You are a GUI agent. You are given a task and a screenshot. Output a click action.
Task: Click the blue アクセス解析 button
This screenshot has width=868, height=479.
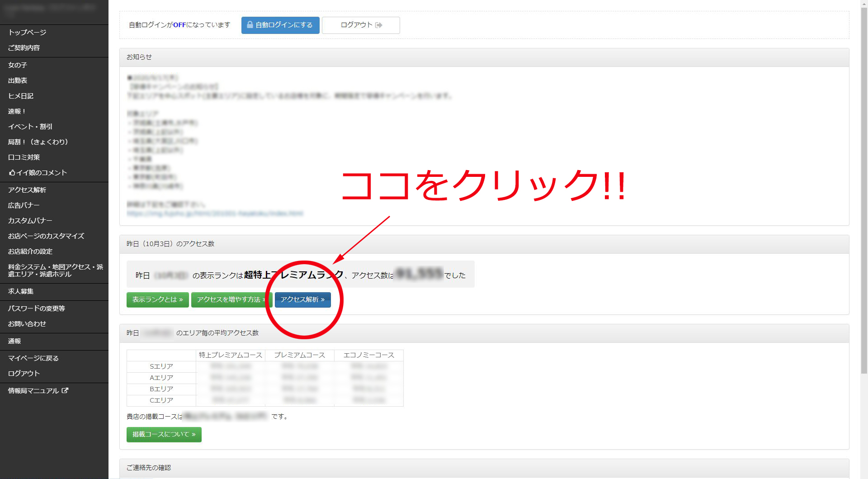pyautogui.click(x=302, y=299)
